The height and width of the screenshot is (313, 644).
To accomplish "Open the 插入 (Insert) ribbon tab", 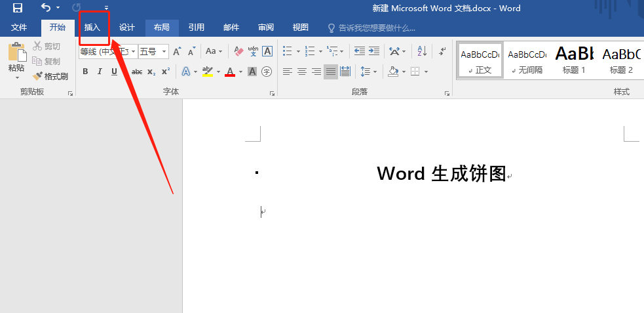I will pos(92,28).
